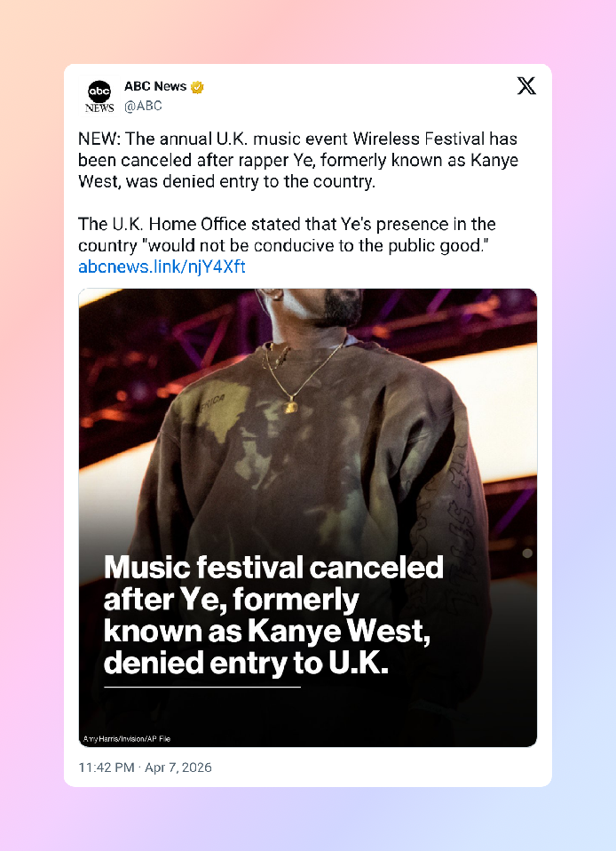Click the "Music festival canceled" headline overlay
Viewport: 616px width, 851px height.
273,615
